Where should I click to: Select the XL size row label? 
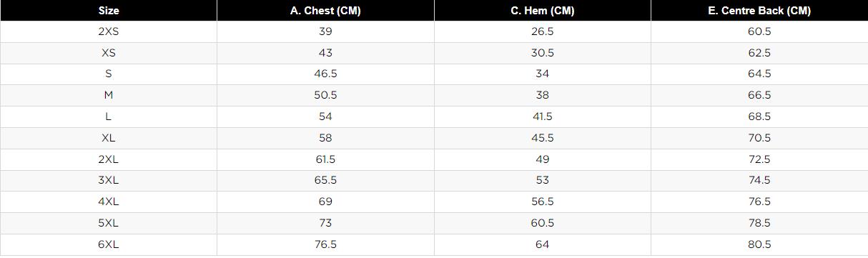coord(109,138)
